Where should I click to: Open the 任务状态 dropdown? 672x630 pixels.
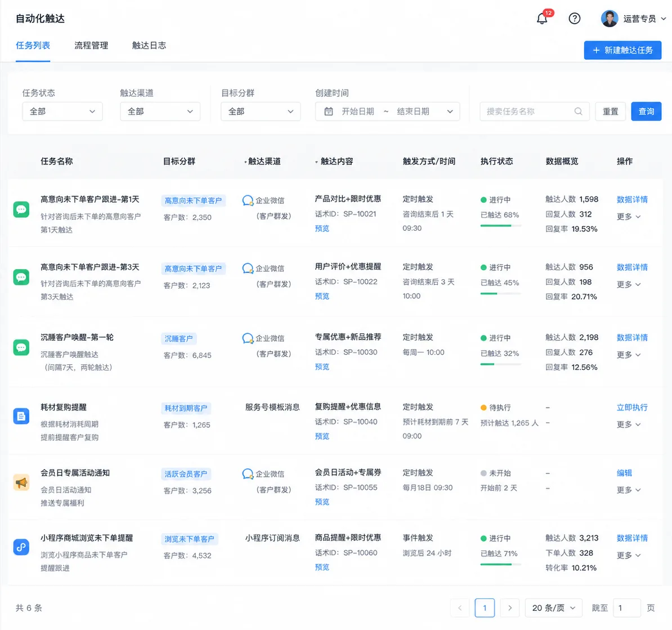tap(62, 111)
